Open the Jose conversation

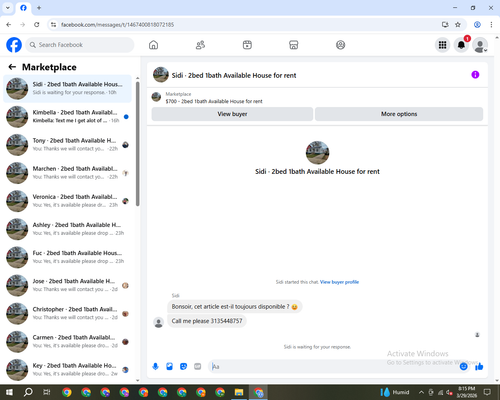67,285
